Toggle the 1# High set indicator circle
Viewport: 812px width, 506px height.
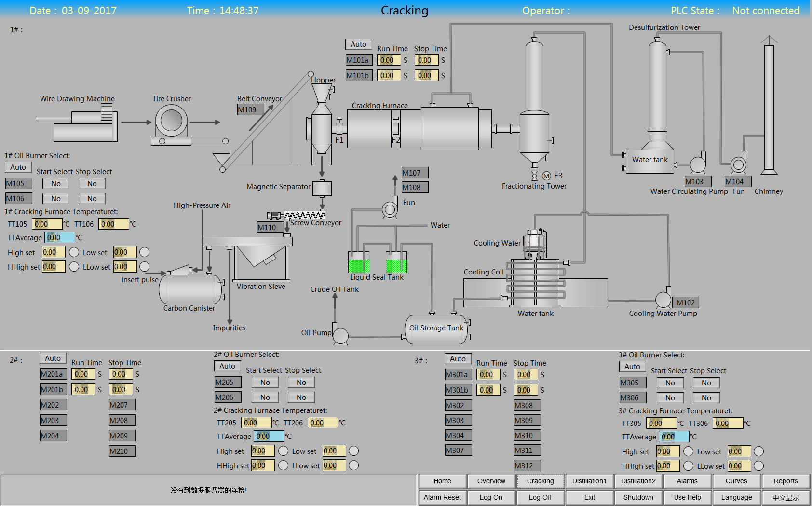74,252
